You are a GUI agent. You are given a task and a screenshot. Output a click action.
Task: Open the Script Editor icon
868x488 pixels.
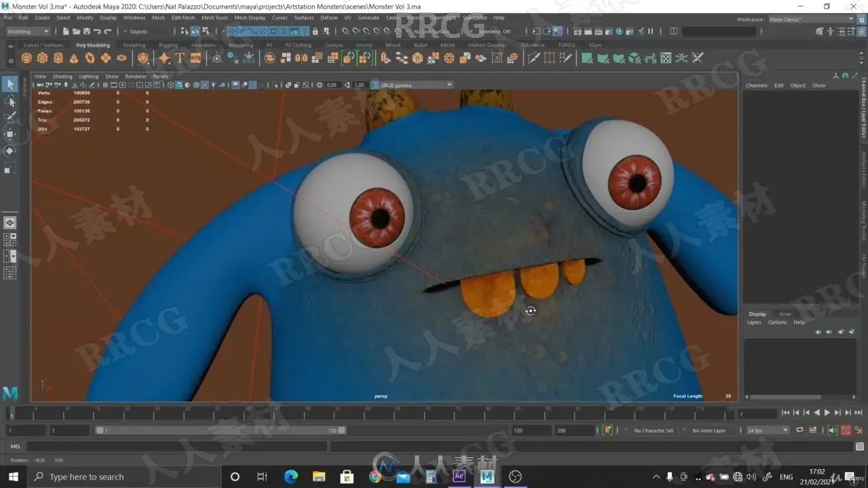(860, 447)
